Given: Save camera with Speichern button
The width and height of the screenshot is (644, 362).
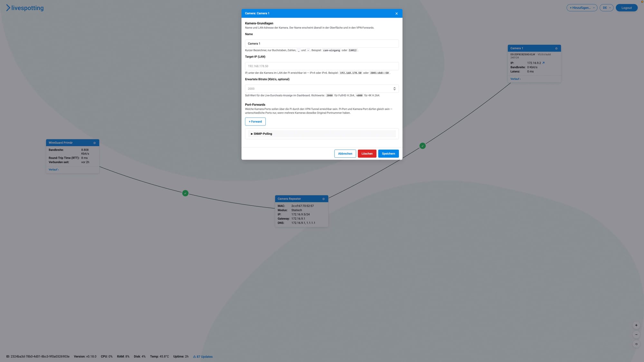Looking at the screenshot, I should coord(388,154).
